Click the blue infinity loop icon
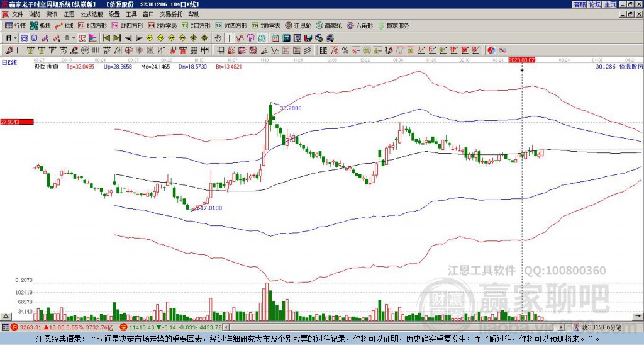 pyautogui.click(x=502, y=50)
